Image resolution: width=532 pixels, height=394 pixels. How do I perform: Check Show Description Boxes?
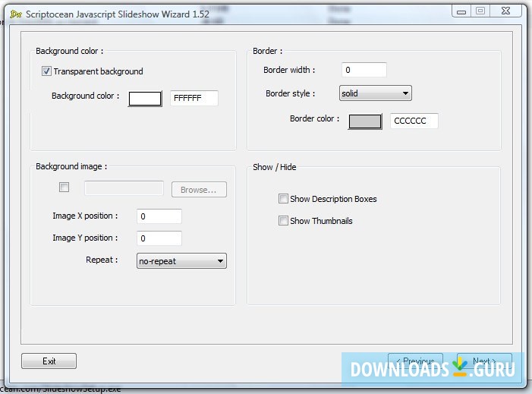tap(283, 199)
